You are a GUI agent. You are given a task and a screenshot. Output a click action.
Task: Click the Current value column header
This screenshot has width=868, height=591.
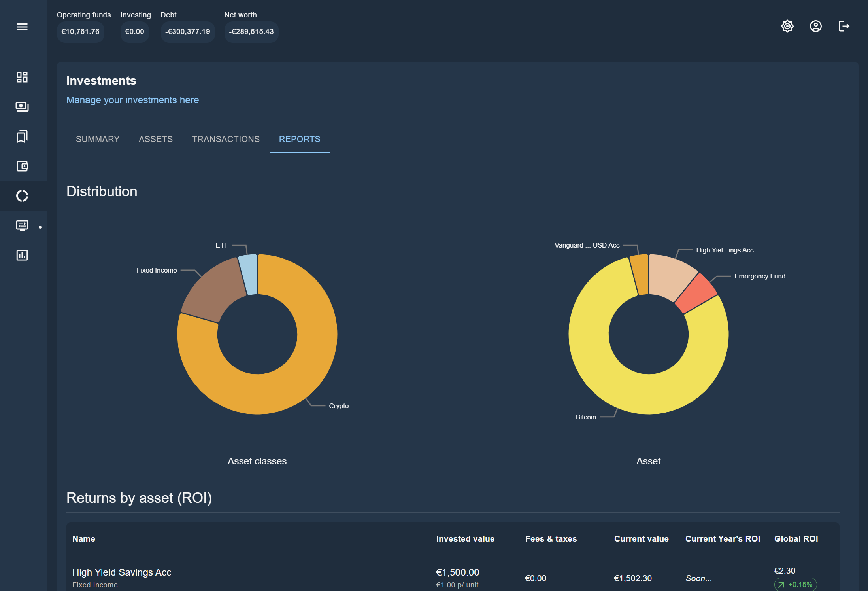coord(641,539)
